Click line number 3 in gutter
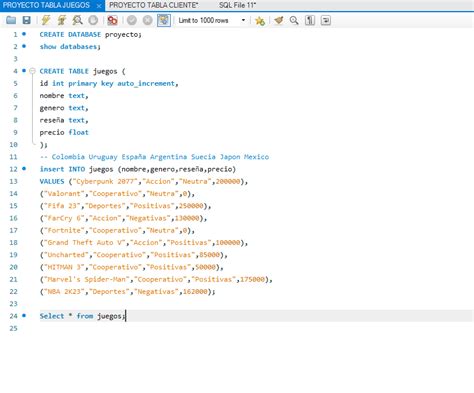Viewport: 474px width, 393px height. coord(15,59)
